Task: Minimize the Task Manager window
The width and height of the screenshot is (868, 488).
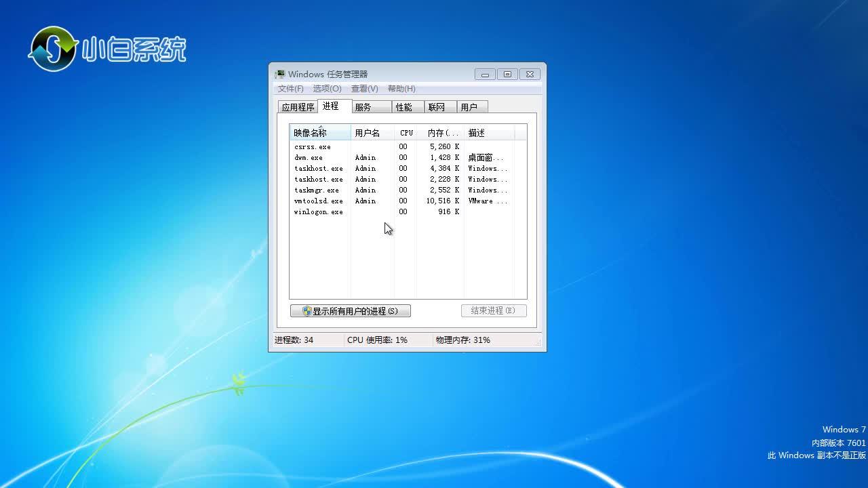Action: (485, 75)
